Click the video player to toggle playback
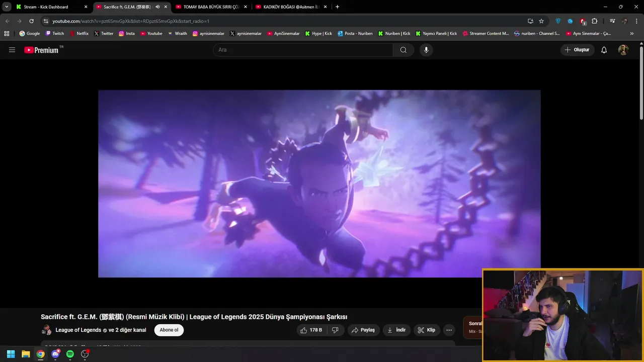The image size is (644, 362). tap(319, 184)
